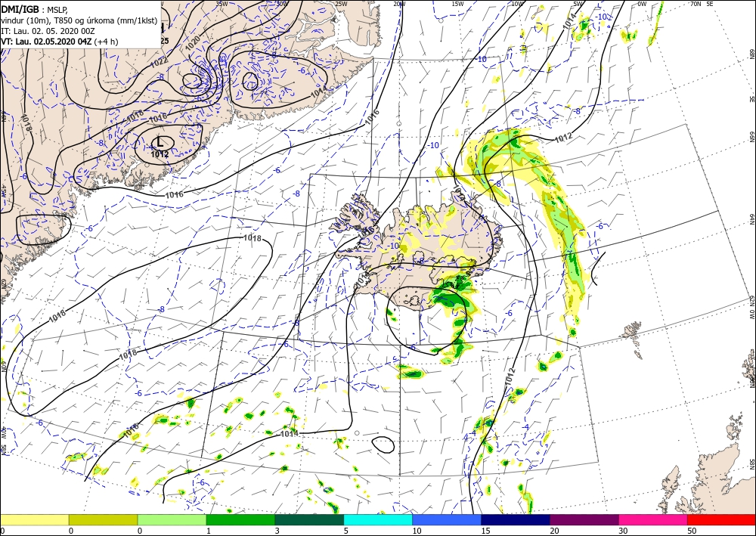Click the 'vindur (10m), T850 og úrkoma' line

(x=79, y=20)
